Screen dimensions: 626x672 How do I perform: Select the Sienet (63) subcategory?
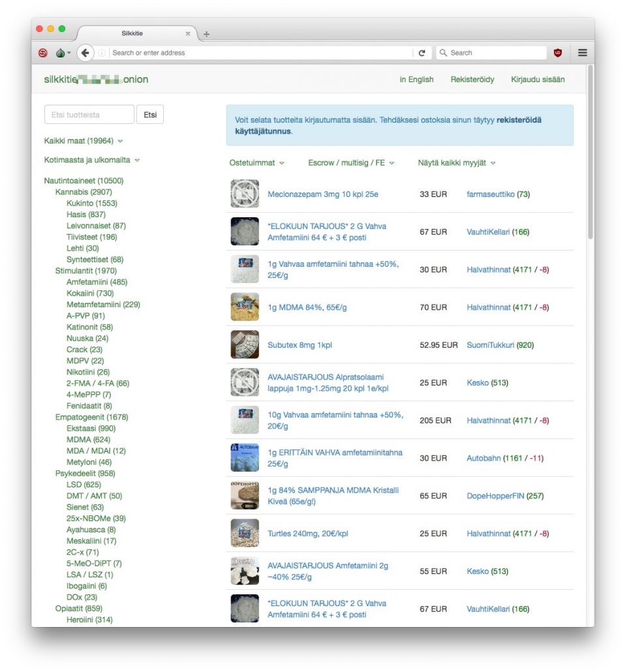pyautogui.click(x=85, y=508)
